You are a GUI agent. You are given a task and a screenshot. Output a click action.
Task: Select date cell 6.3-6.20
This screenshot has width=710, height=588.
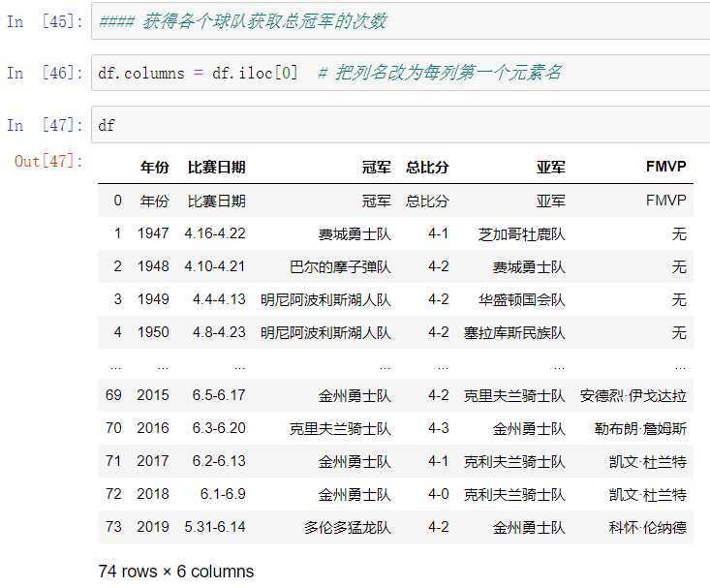(x=219, y=428)
